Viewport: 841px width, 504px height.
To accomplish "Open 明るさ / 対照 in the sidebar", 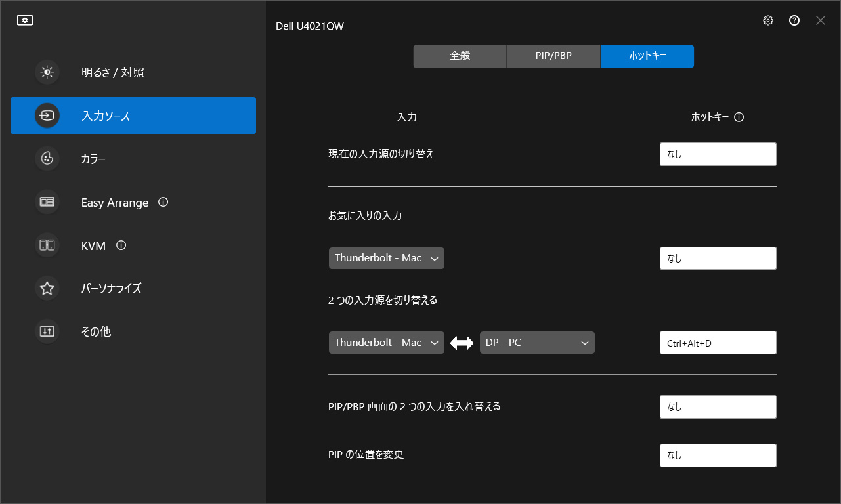I will [133, 72].
